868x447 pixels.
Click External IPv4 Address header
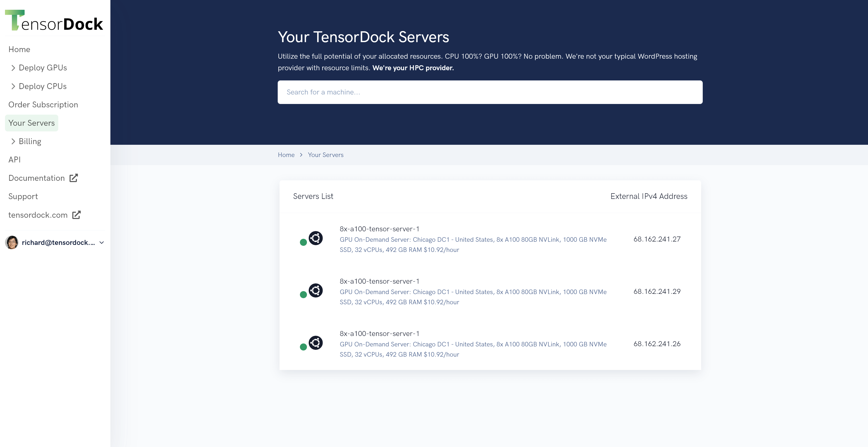click(x=649, y=196)
